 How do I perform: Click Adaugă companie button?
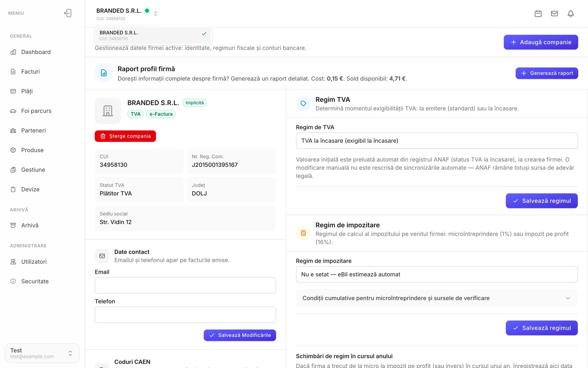pyautogui.click(x=541, y=42)
